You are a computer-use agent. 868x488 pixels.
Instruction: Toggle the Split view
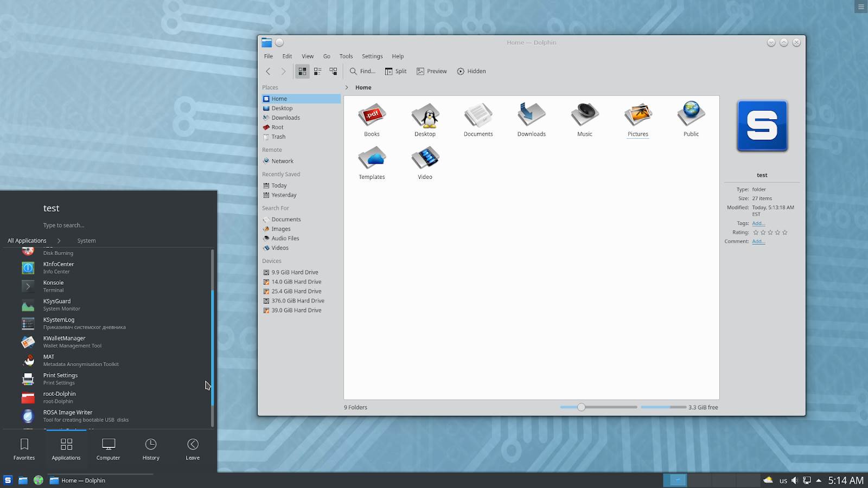(395, 71)
